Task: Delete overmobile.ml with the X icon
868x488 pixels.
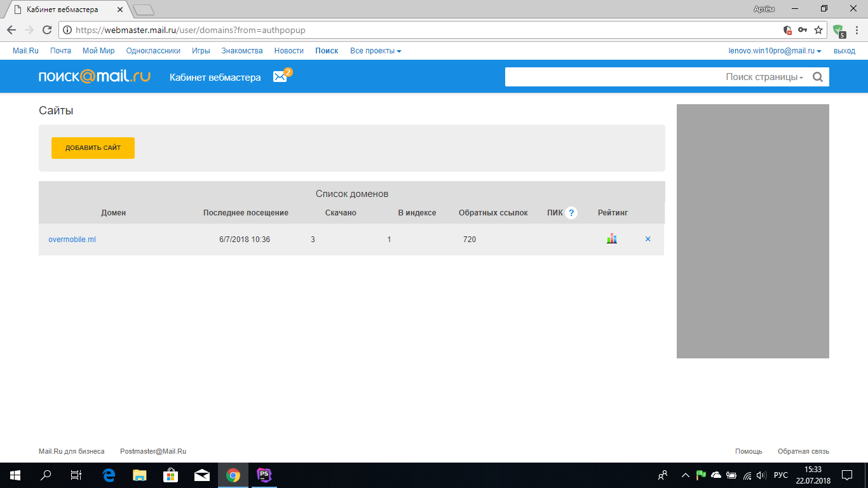Action: click(x=648, y=239)
